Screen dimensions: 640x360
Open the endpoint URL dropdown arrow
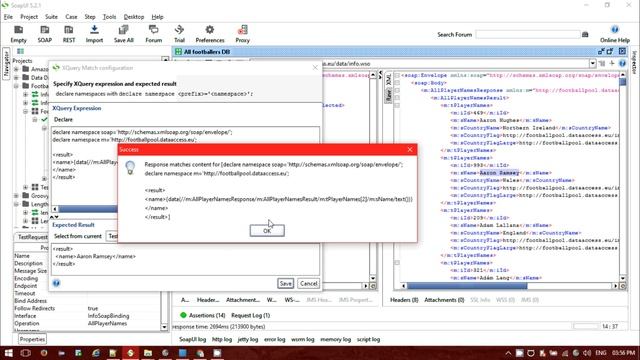593,64
